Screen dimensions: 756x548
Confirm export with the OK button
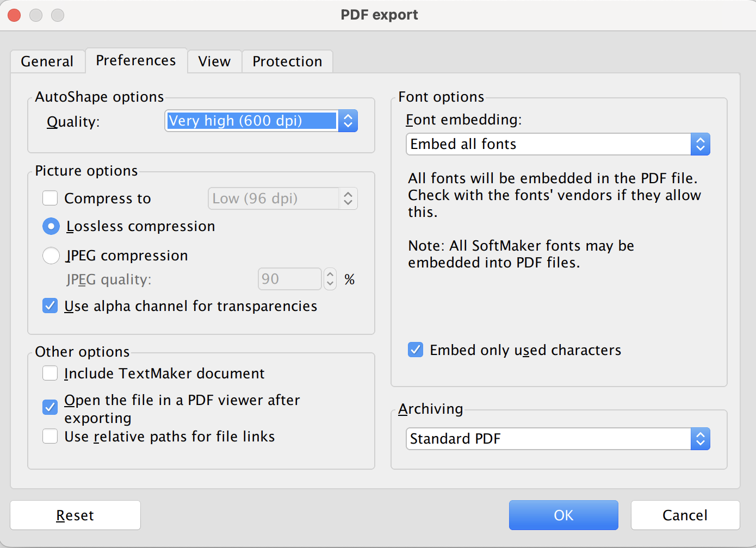coord(563,515)
